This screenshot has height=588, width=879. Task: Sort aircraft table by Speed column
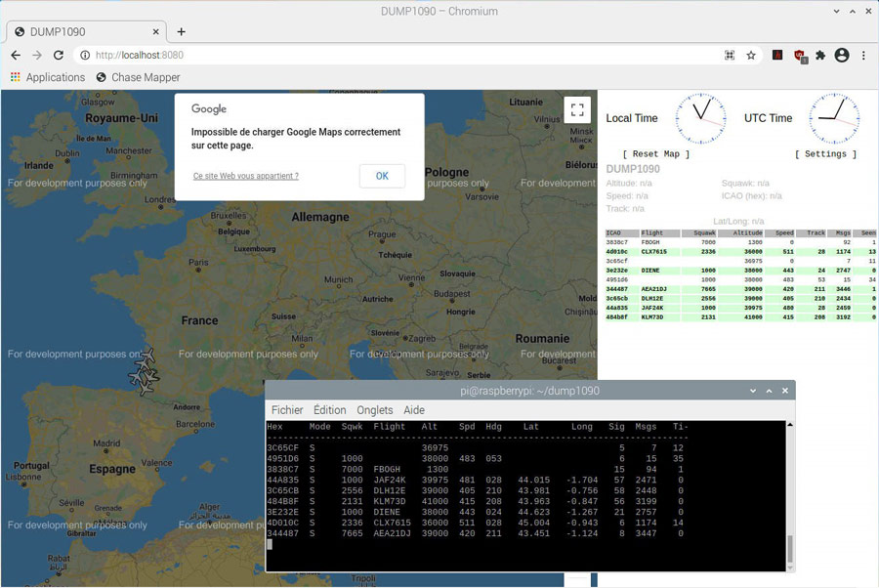(779, 233)
